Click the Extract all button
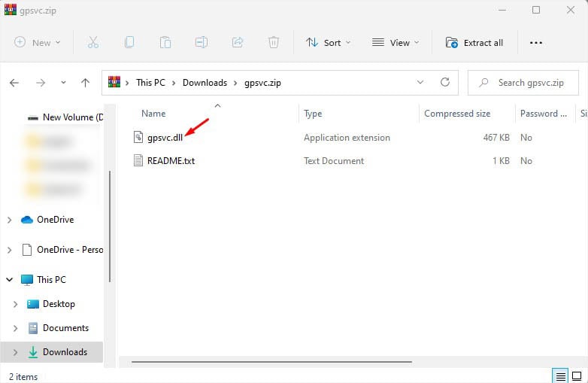This screenshot has width=588, height=383. point(474,42)
